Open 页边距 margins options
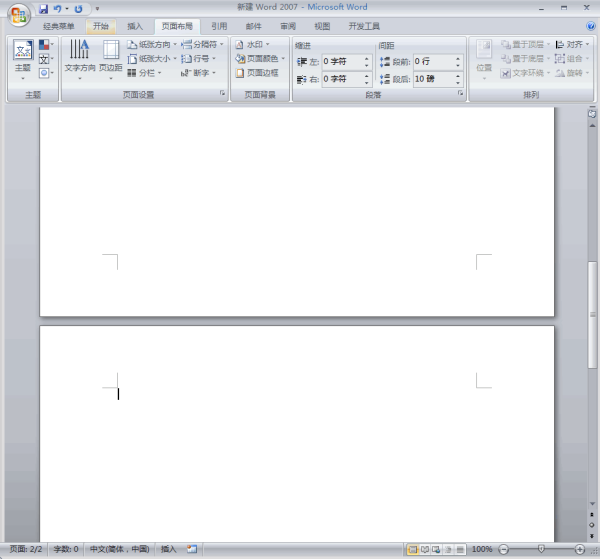The image size is (600, 559). coord(111,60)
